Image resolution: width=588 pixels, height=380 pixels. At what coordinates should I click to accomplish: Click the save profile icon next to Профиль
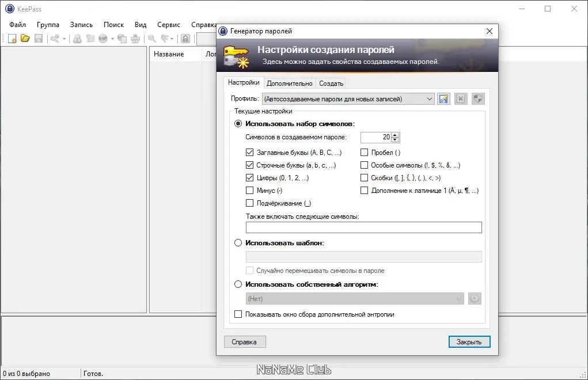(x=443, y=99)
